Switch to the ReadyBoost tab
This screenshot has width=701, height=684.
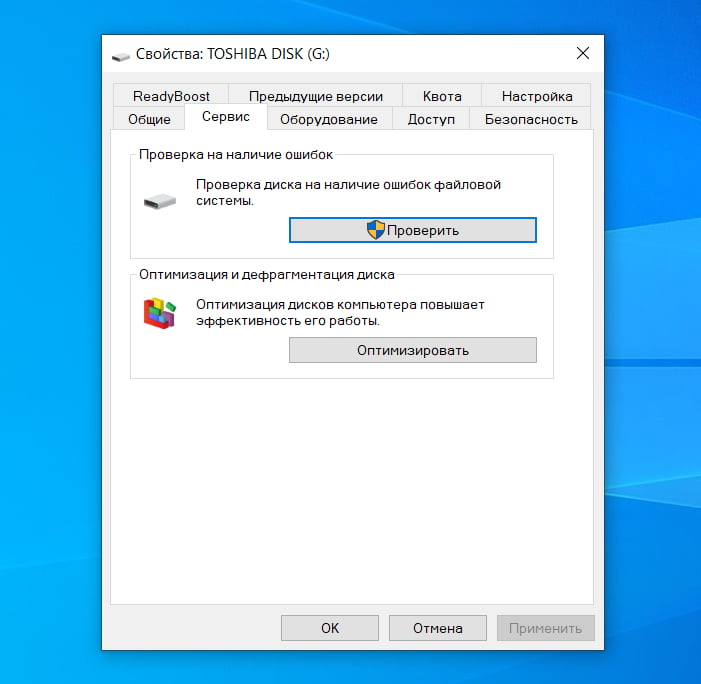[x=171, y=96]
